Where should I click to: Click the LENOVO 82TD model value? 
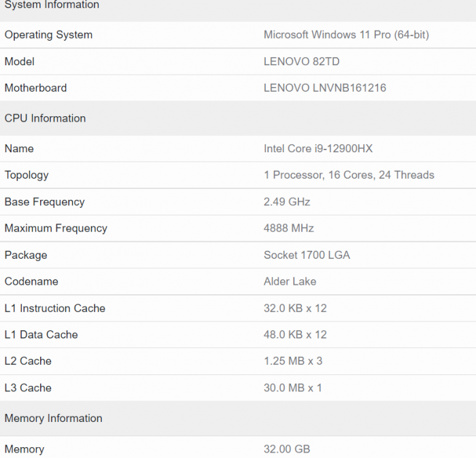[x=301, y=62]
